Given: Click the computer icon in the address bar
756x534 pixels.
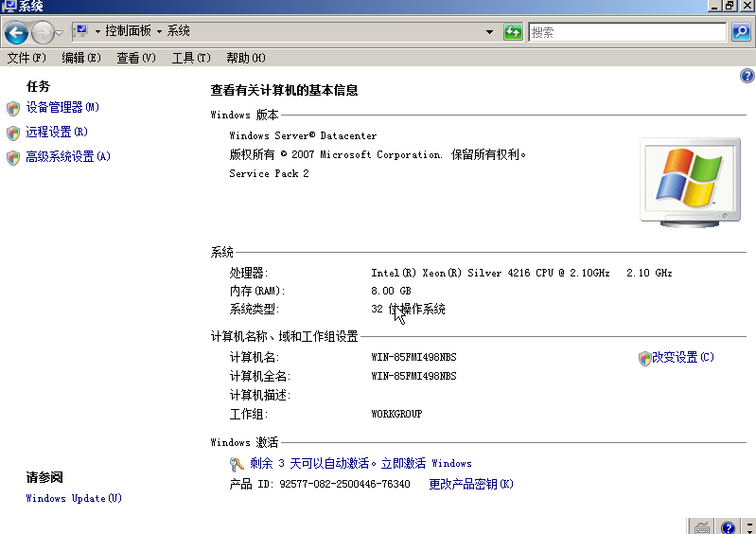Looking at the screenshot, I should coord(81,31).
